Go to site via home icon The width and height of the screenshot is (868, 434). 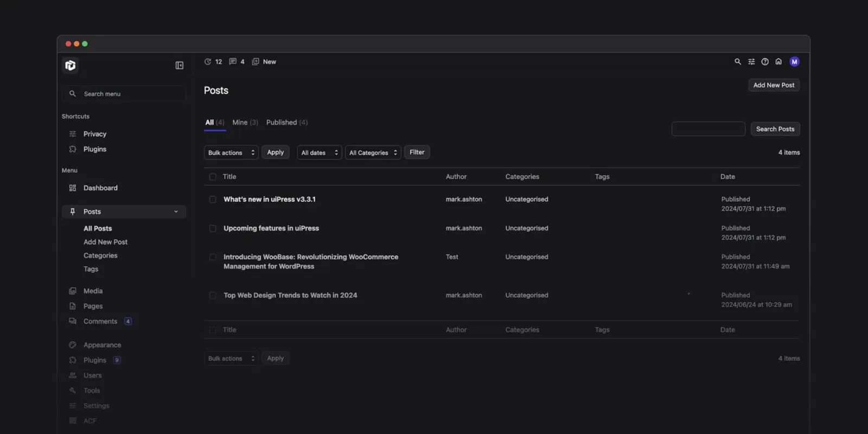coord(778,62)
